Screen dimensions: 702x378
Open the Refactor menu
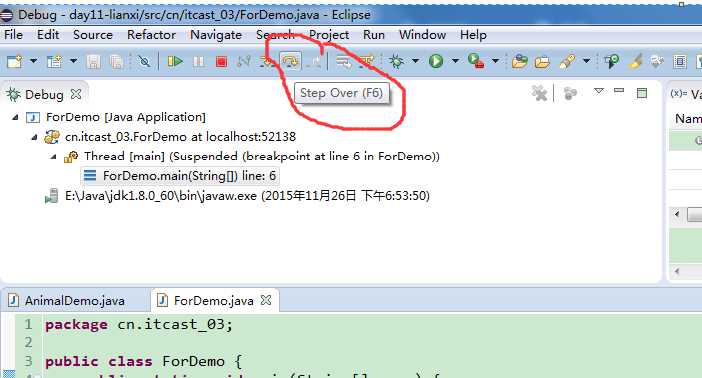tap(151, 34)
